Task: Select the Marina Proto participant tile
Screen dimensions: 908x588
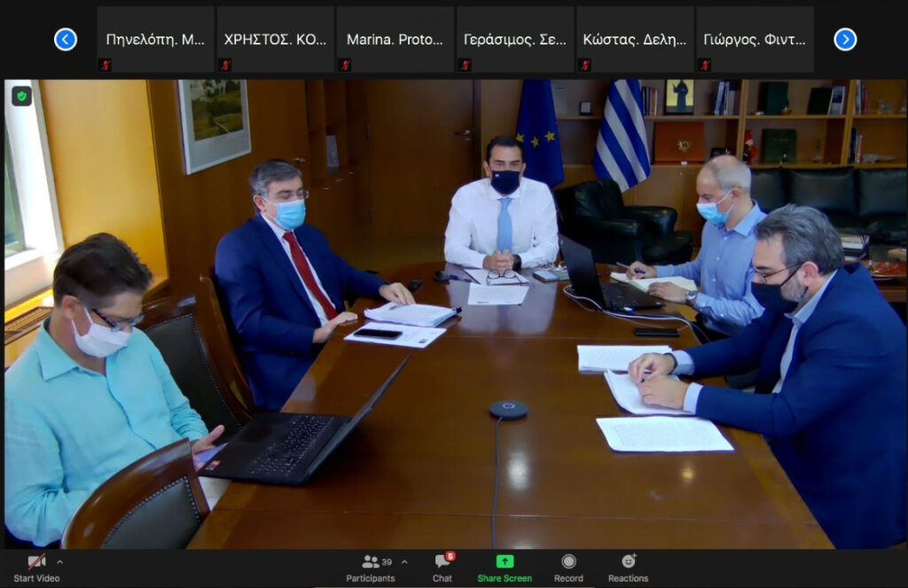Action: tap(395, 39)
